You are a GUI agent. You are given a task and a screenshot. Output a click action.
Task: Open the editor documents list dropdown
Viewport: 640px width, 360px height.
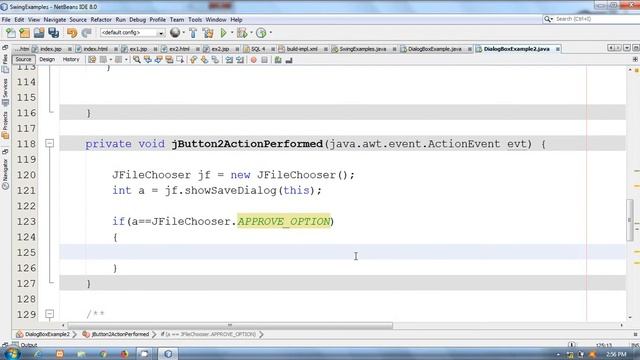click(x=627, y=48)
